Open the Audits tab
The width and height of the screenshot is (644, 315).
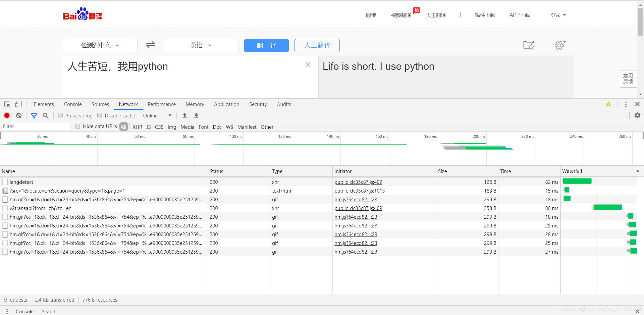point(284,104)
